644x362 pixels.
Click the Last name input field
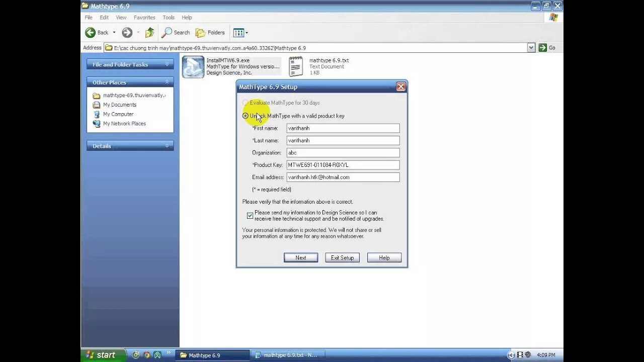click(343, 140)
